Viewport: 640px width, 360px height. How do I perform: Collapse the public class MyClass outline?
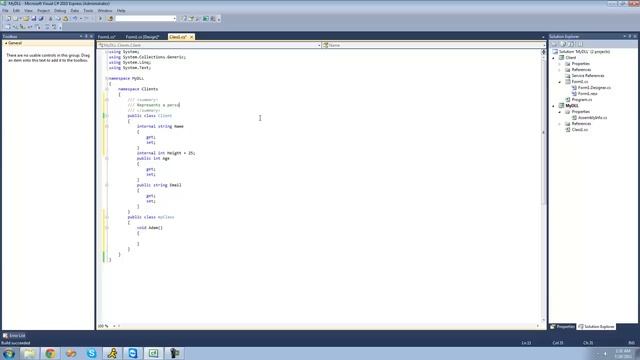click(x=107, y=217)
